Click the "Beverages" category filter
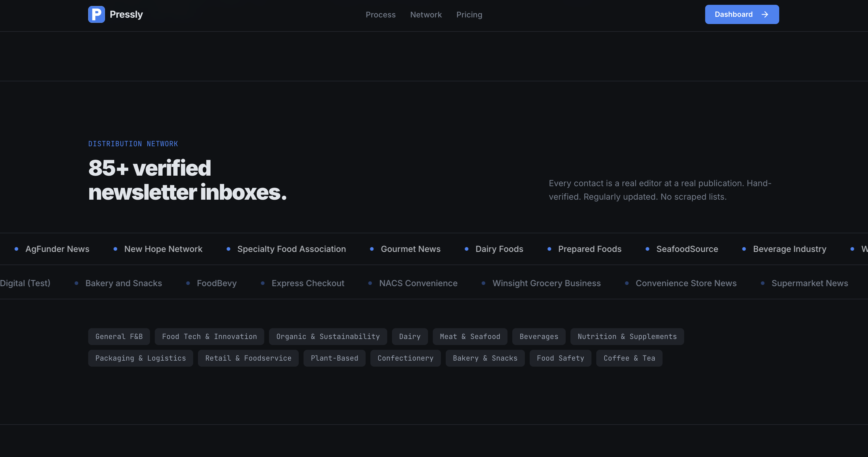The height and width of the screenshot is (457, 868). pyautogui.click(x=538, y=336)
